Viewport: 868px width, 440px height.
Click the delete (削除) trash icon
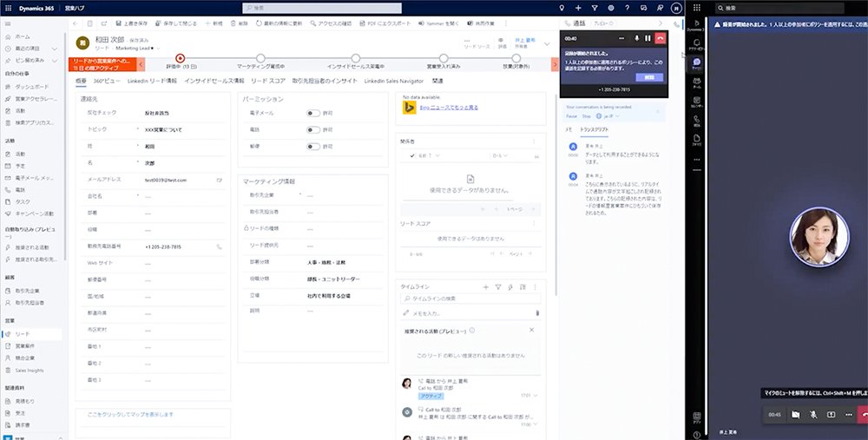tap(232, 23)
